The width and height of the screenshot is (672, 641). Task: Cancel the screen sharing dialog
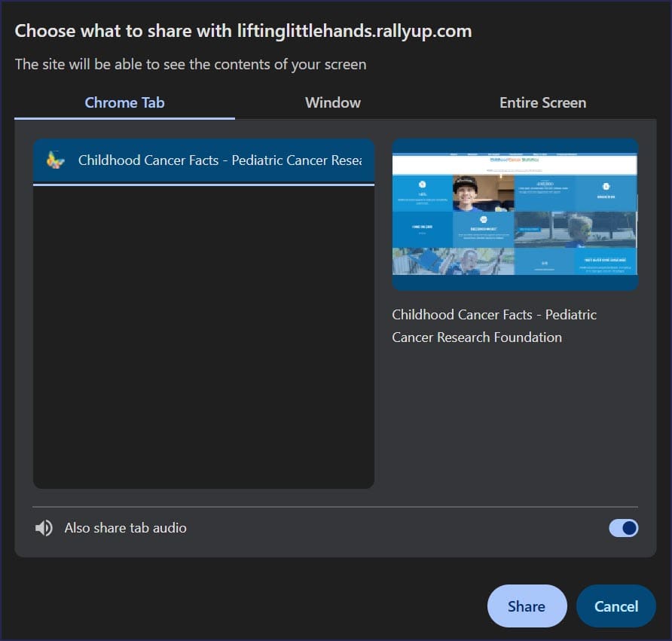coord(615,606)
